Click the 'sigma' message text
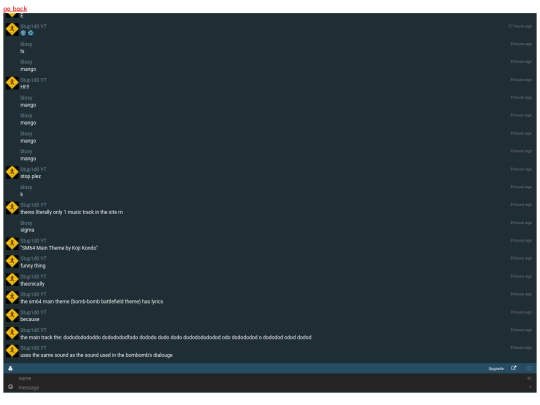The width and height of the screenshot is (540, 405). (27, 230)
